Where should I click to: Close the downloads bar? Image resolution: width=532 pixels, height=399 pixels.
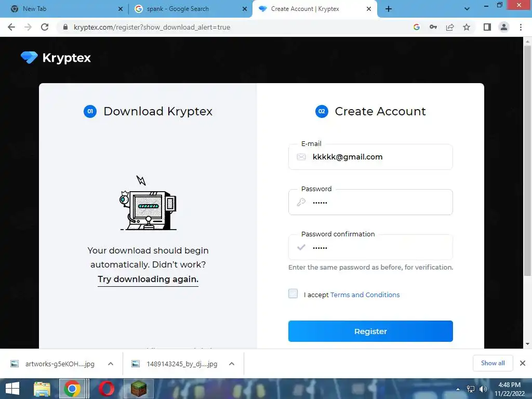tap(523, 363)
